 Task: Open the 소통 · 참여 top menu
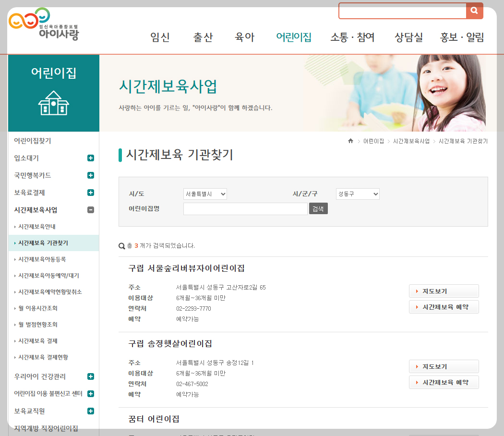353,37
